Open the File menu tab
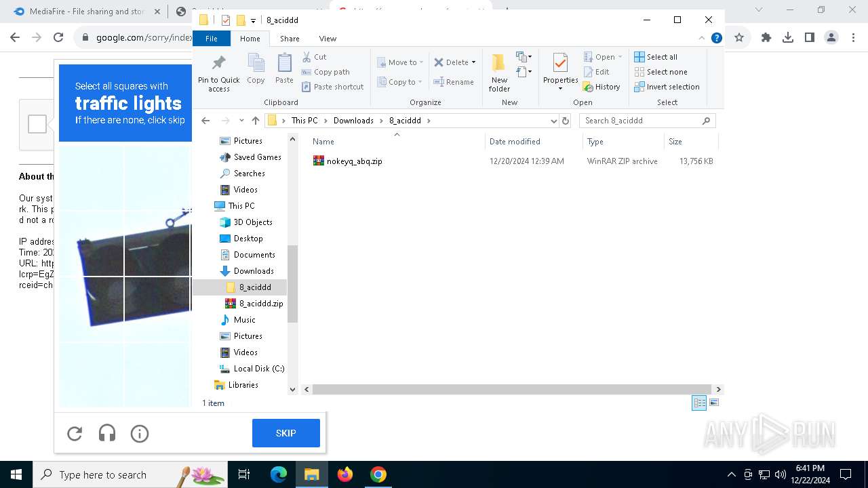The width and height of the screenshot is (868, 488). click(x=212, y=39)
